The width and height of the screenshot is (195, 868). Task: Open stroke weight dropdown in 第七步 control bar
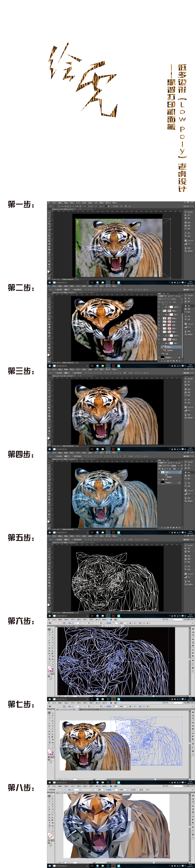coord(80,707)
